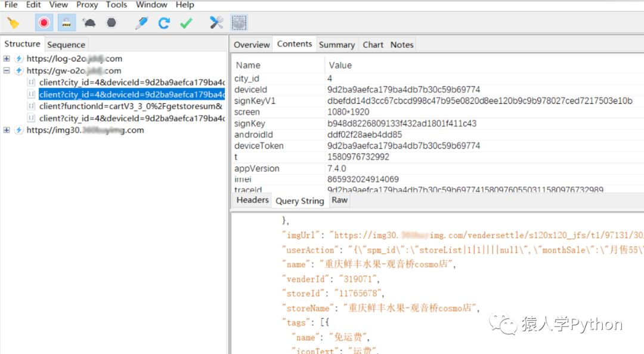Open the Chart tab
Image resolution: width=644 pixels, height=354 pixels.
[373, 44]
